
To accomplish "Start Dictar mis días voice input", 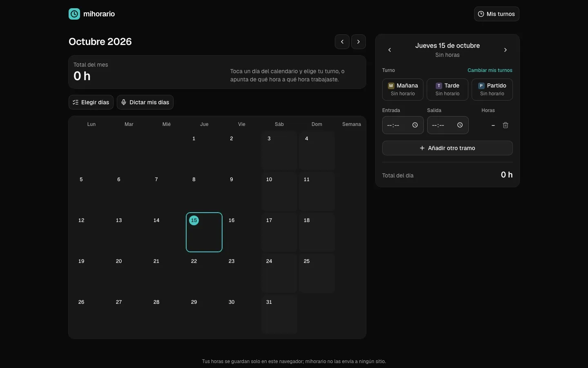I will coord(145,102).
